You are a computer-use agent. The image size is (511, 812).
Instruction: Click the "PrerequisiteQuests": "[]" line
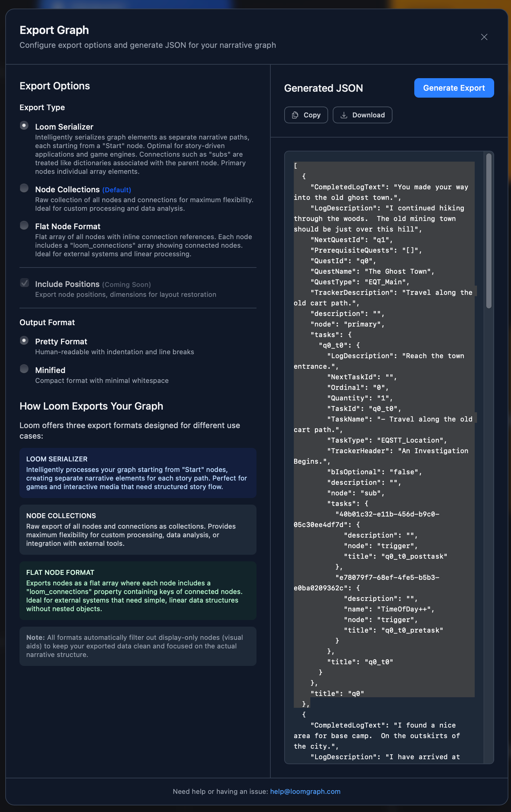point(366,250)
